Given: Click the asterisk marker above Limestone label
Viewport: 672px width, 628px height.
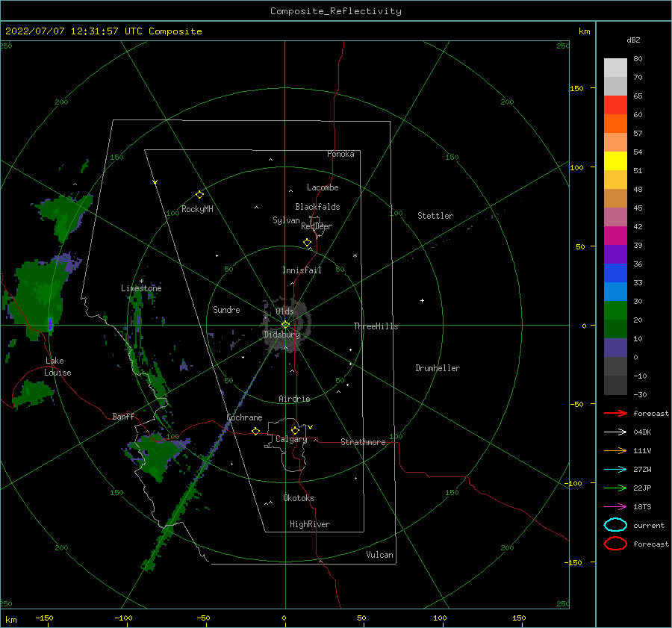Looking at the screenshot, I should tap(141, 282).
